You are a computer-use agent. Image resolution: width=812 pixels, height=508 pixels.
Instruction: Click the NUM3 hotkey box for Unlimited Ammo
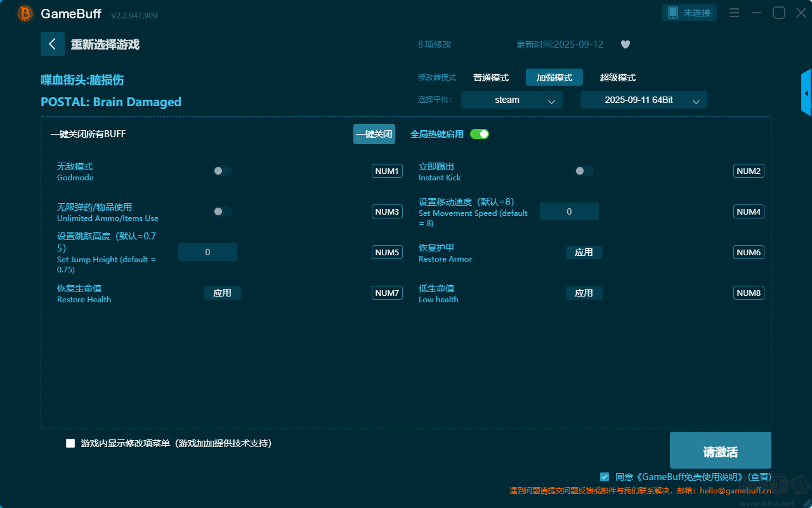click(x=387, y=211)
